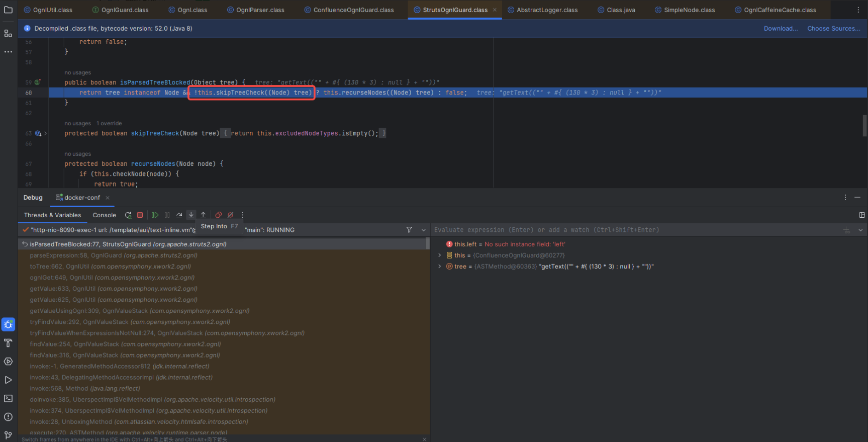Open the Debug tool window bug icon
The width and height of the screenshot is (868, 442).
[8, 324]
